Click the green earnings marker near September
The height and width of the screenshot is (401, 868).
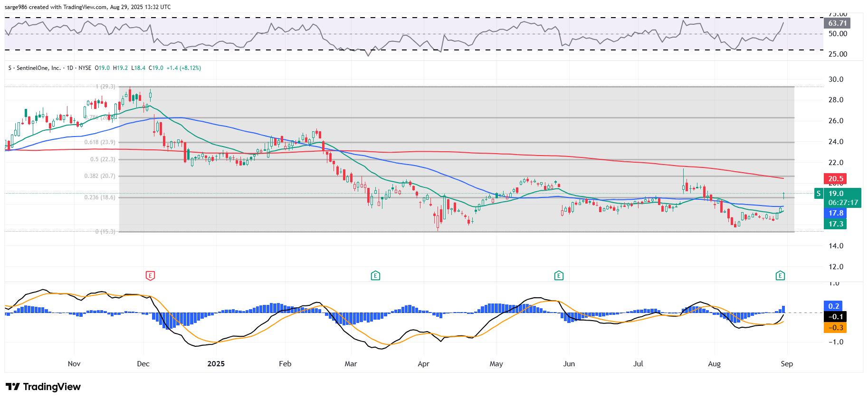780,275
